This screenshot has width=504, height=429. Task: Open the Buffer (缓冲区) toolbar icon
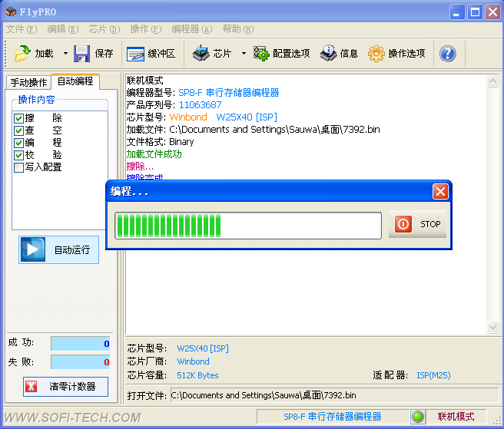pos(136,54)
